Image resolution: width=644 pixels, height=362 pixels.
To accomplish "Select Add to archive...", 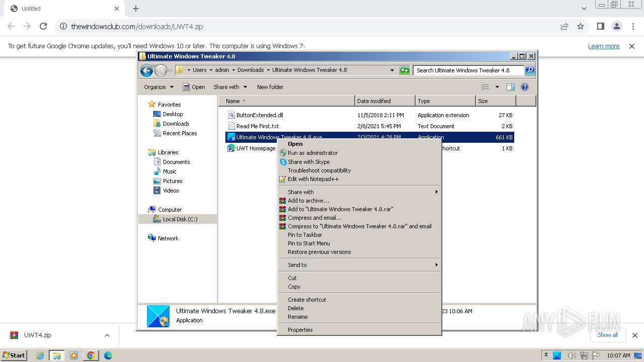I will pyautogui.click(x=360, y=201).
